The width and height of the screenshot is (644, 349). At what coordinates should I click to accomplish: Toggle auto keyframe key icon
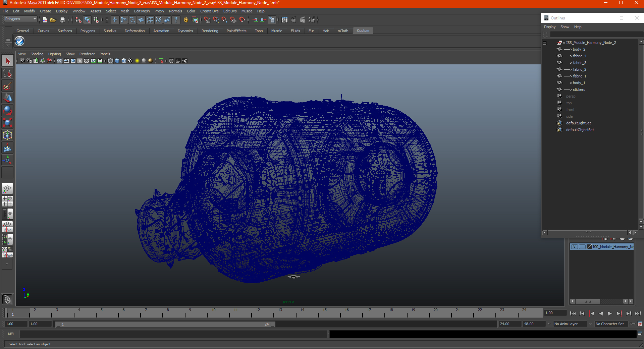pyautogui.click(x=633, y=324)
